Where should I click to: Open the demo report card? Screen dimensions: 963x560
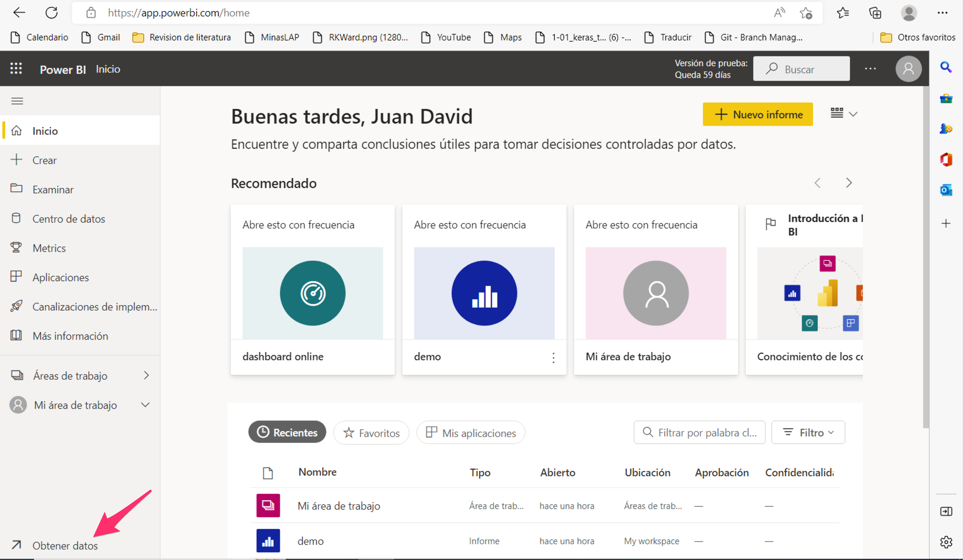click(x=484, y=290)
